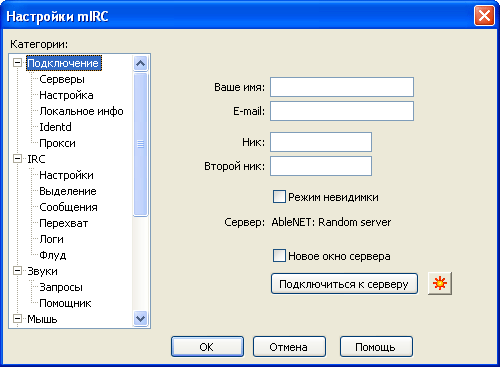Click the AbleNET: Random server text

pyautogui.click(x=331, y=222)
